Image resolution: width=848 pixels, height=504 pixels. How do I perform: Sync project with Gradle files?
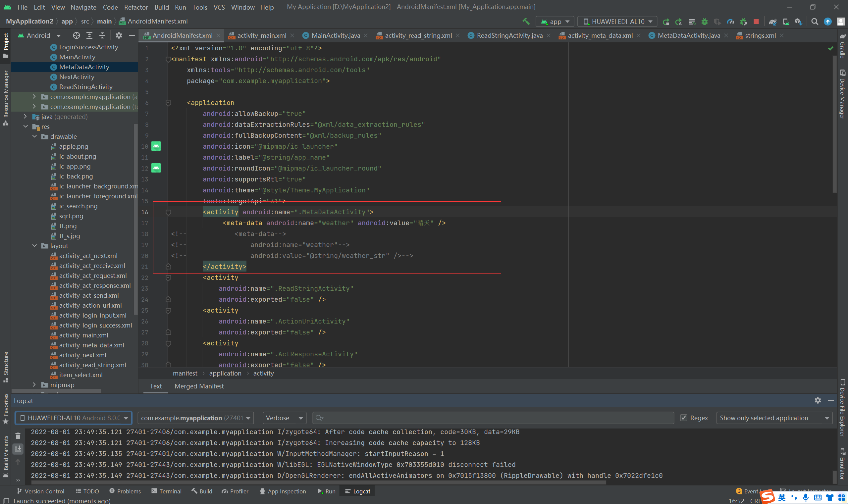click(x=772, y=22)
